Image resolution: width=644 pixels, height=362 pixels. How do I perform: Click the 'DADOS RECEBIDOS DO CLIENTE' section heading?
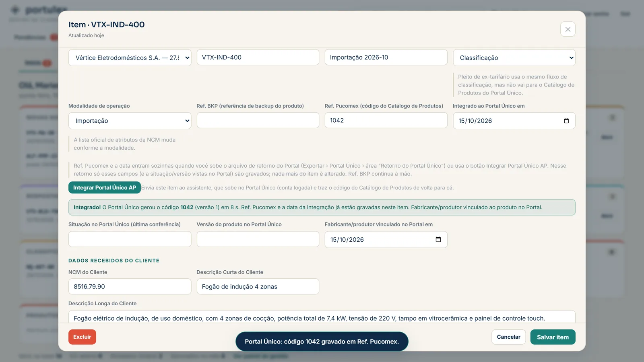[x=114, y=261]
